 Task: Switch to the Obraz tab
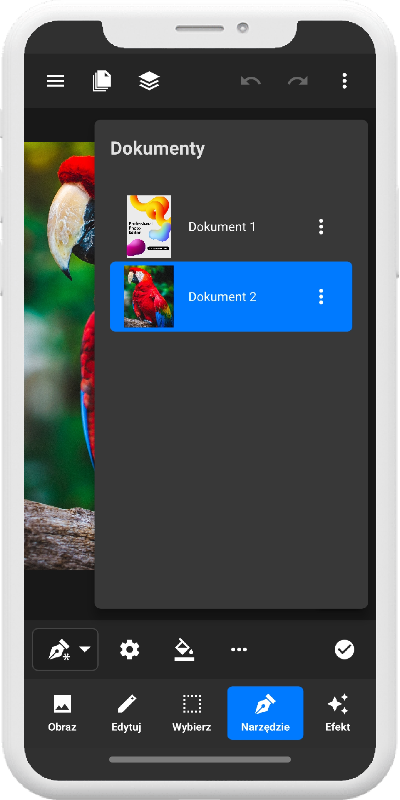(x=62, y=713)
